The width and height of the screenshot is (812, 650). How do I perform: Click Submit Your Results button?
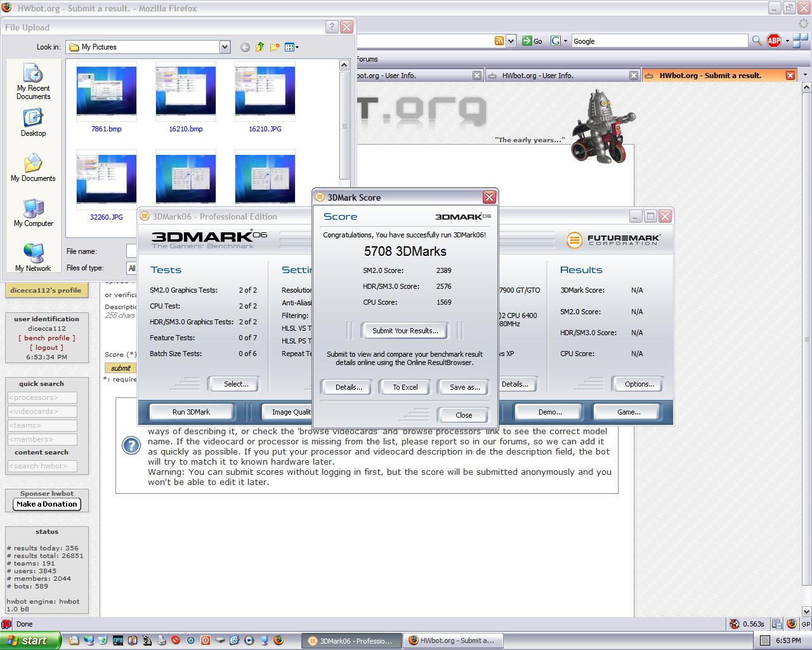point(405,331)
